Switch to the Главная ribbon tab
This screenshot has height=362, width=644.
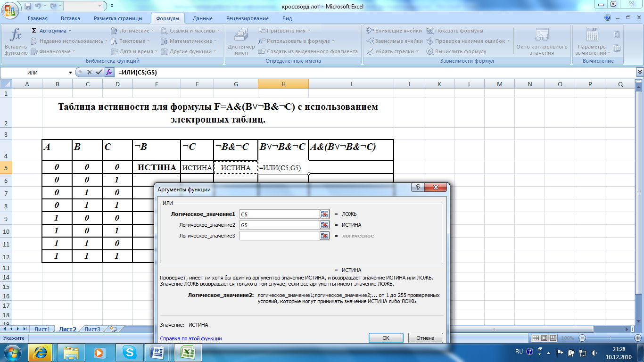(x=38, y=18)
